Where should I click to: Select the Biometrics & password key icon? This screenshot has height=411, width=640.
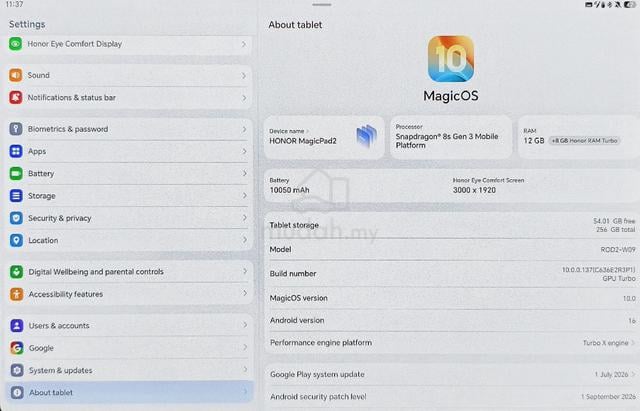(x=16, y=129)
